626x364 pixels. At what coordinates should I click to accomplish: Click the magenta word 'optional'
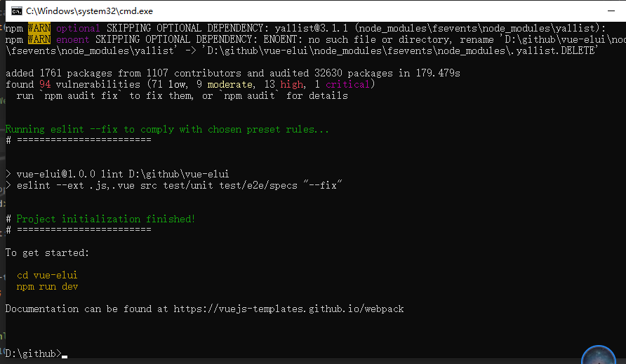78,28
